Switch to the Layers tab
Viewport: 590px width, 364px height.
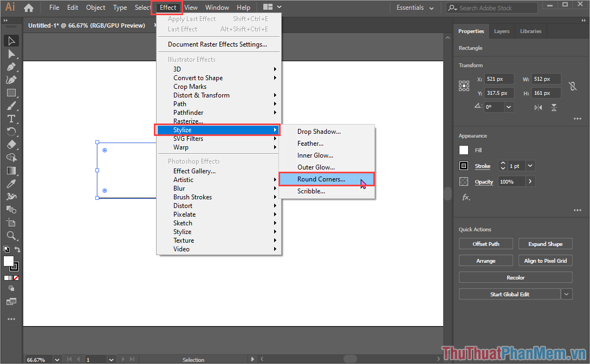click(x=501, y=31)
